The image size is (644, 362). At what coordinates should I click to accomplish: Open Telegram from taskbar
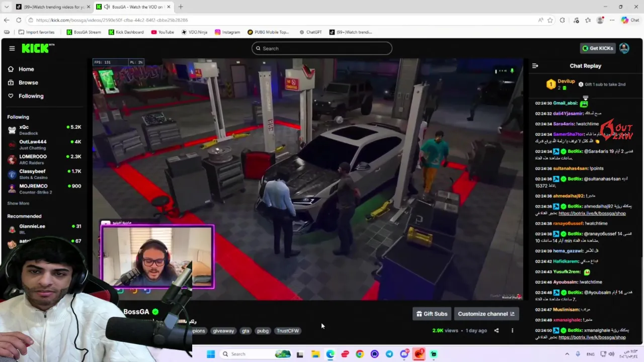389,354
